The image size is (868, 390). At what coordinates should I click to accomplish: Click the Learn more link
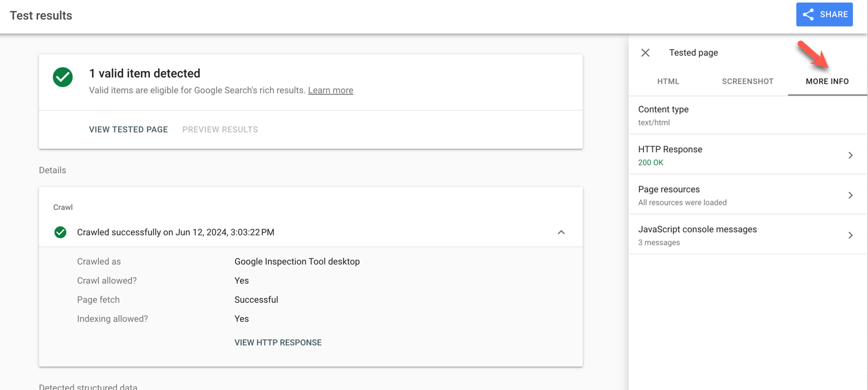pos(330,90)
